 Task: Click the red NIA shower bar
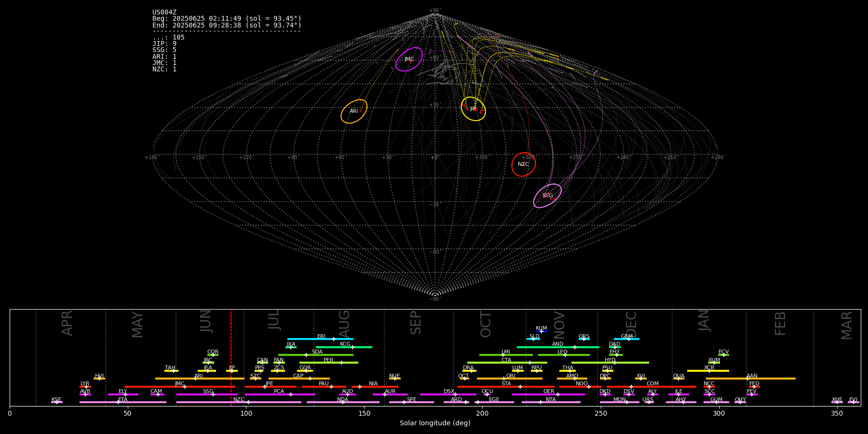[x=375, y=387]
